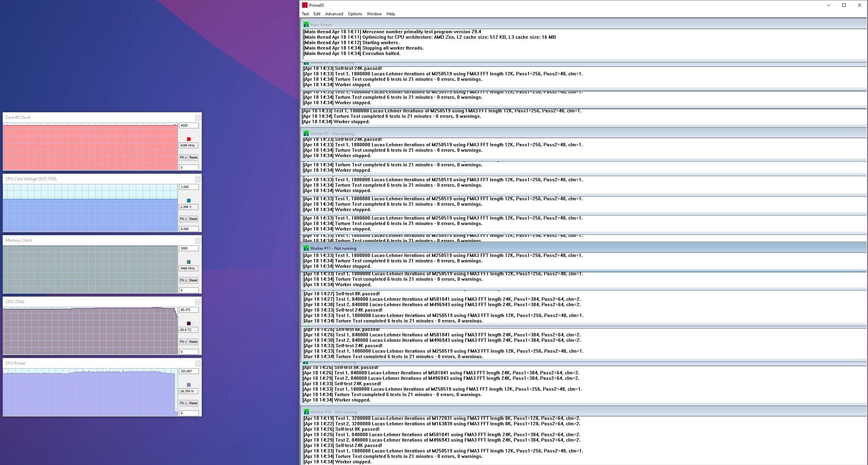Screen dimensions: 868x465
Task: Click the Worker #16 window icon
Action: 306,412
